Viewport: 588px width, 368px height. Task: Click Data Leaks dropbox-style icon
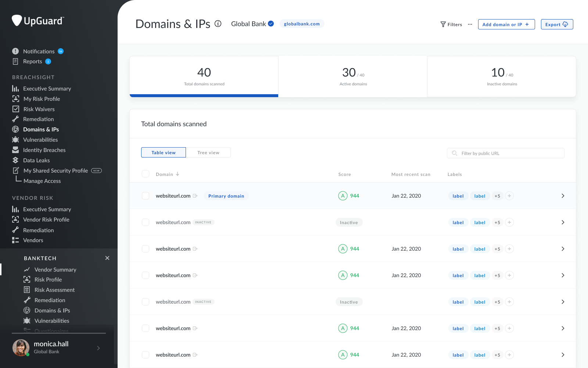tap(15, 160)
